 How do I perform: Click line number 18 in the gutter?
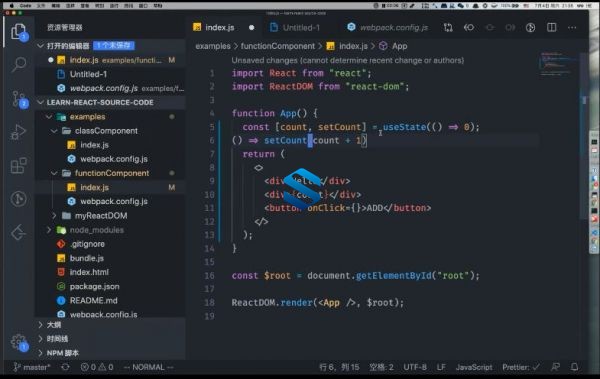(x=209, y=302)
